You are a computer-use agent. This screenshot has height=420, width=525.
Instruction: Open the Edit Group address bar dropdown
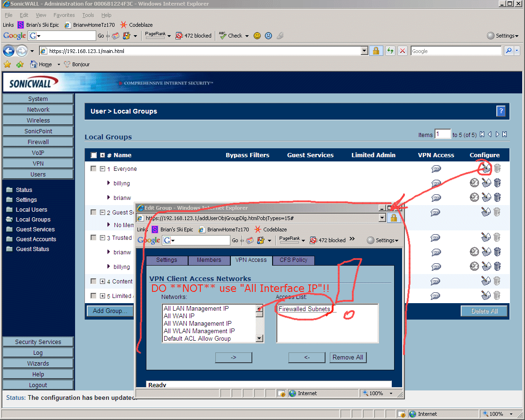coord(382,218)
